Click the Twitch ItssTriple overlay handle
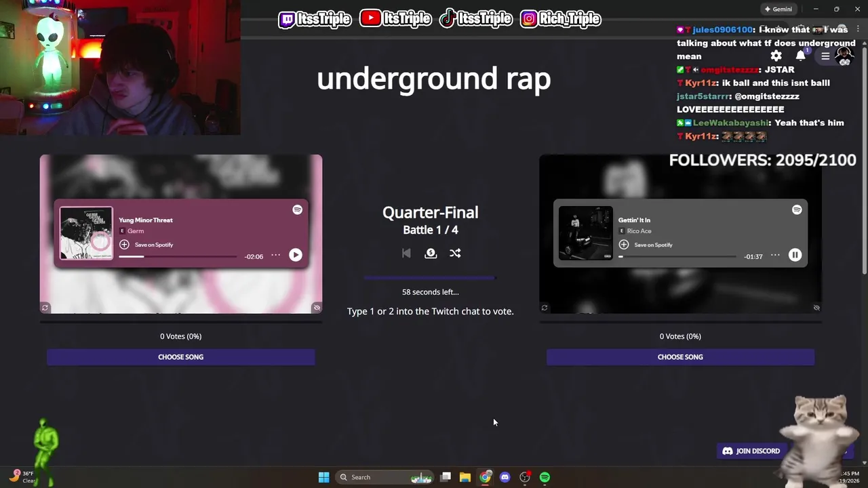This screenshot has height=488, width=868. pyautogui.click(x=315, y=19)
